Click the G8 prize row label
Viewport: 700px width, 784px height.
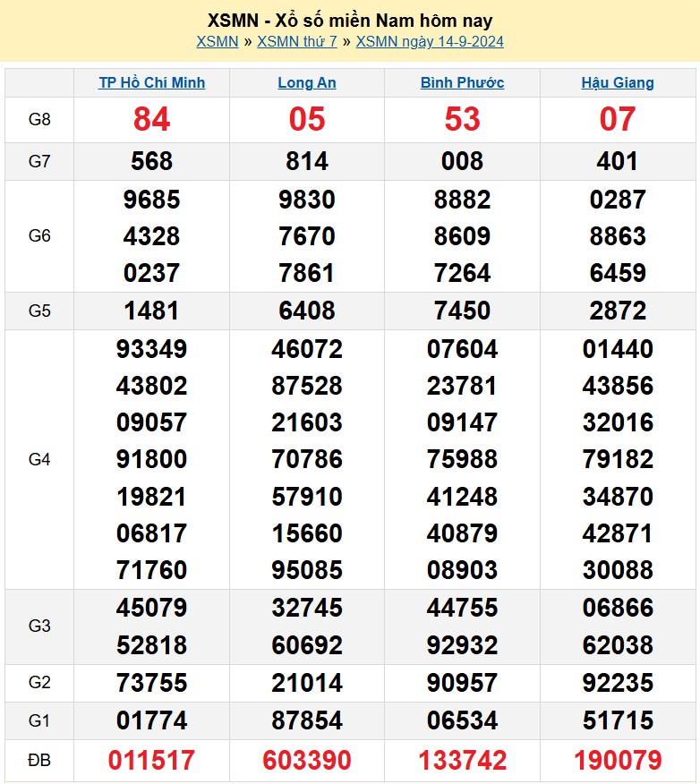39,119
